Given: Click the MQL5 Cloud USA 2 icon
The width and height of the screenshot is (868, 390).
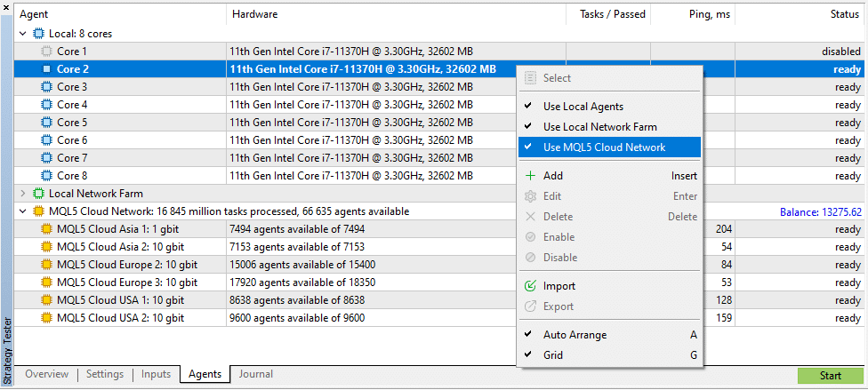Looking at the screenshot, I should 47,318.
